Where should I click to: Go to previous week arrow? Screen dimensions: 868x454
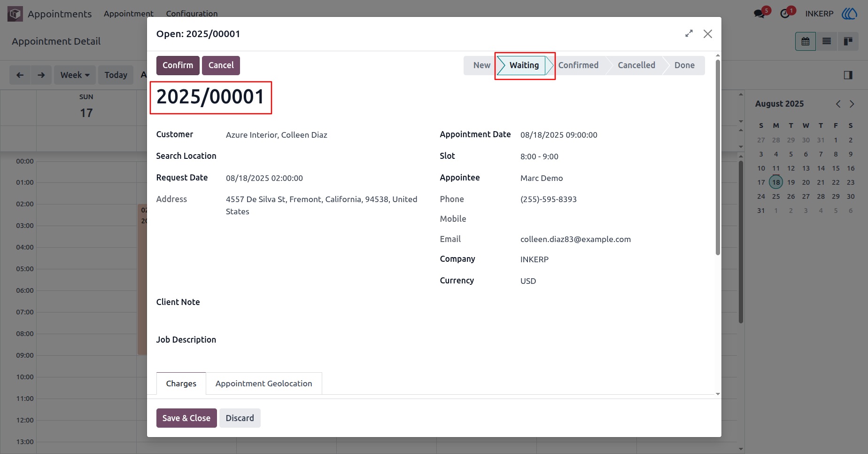[x=20, y=75]
